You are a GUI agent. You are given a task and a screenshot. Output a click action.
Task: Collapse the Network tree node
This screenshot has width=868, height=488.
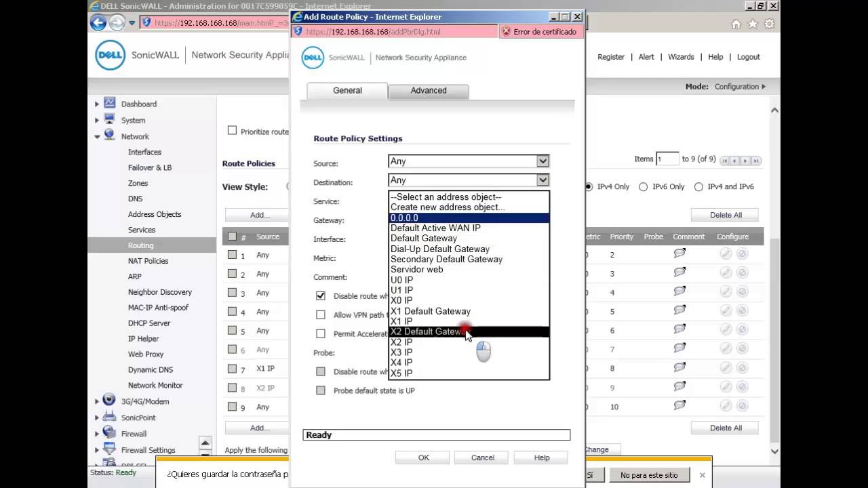[x=97, y=136]
